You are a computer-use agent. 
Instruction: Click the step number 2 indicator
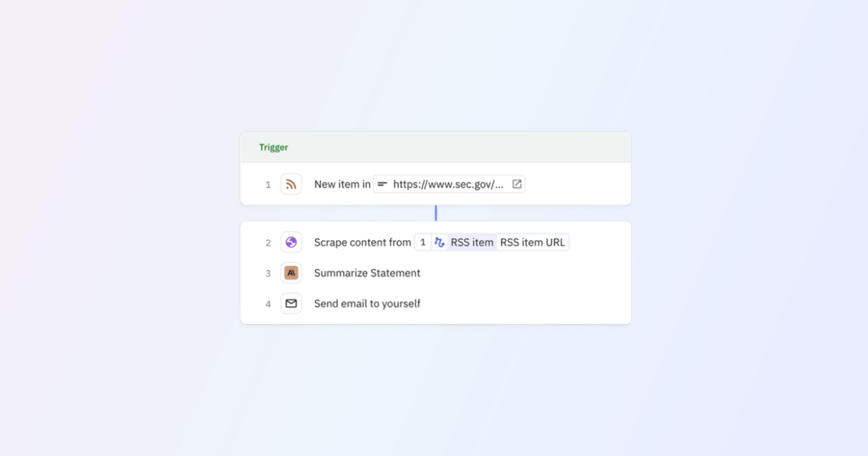(x=268, y=242)
